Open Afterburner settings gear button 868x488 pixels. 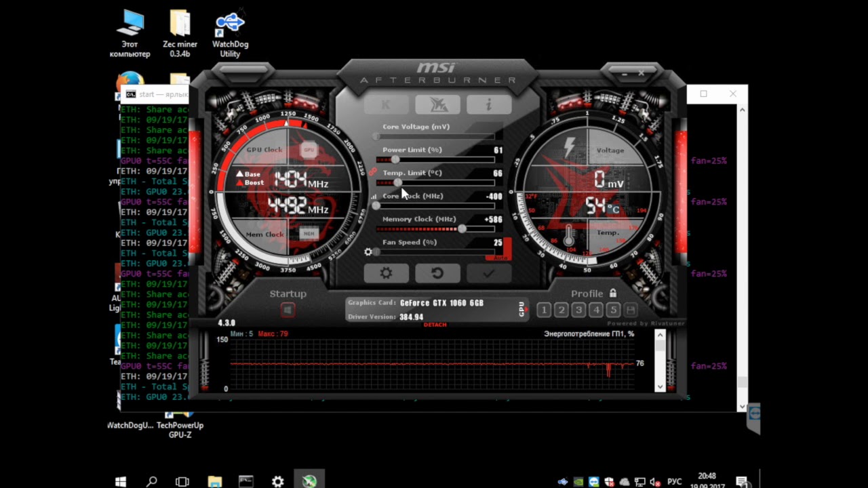(386, 273)
